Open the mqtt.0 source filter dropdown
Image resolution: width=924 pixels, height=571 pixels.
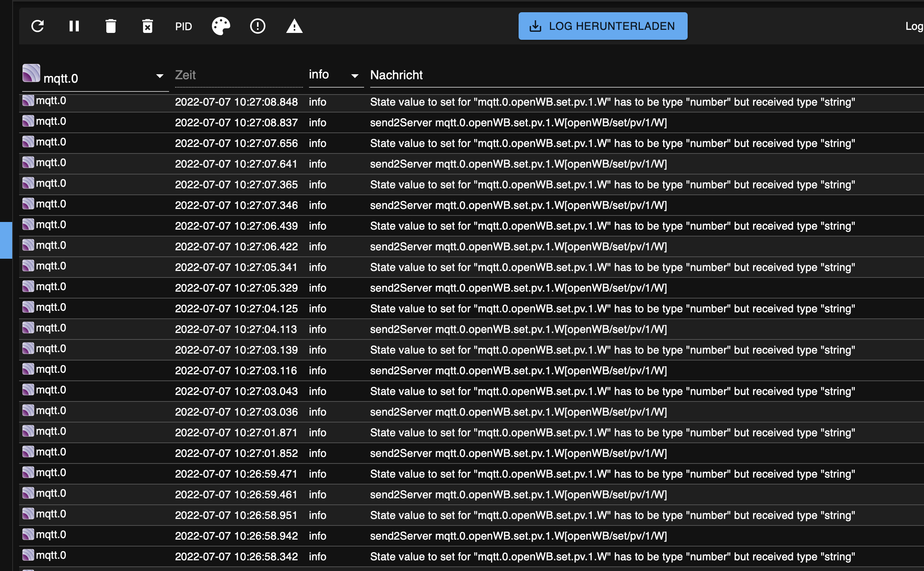pos(160,76)
